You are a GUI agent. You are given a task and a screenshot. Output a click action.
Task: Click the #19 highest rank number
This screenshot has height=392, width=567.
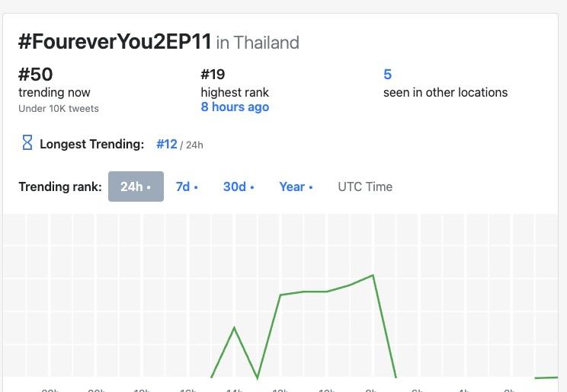tap(213, 75)
